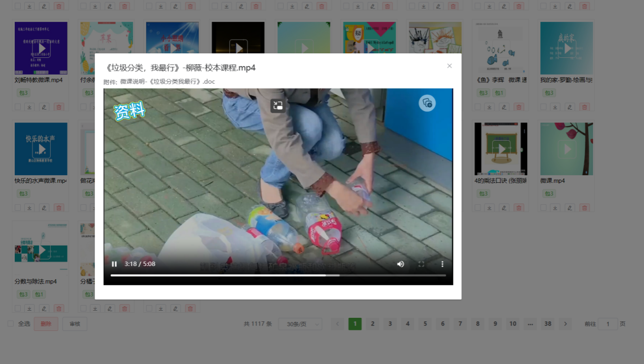
Task: Open video more options menu
Action: click(442, 264)
